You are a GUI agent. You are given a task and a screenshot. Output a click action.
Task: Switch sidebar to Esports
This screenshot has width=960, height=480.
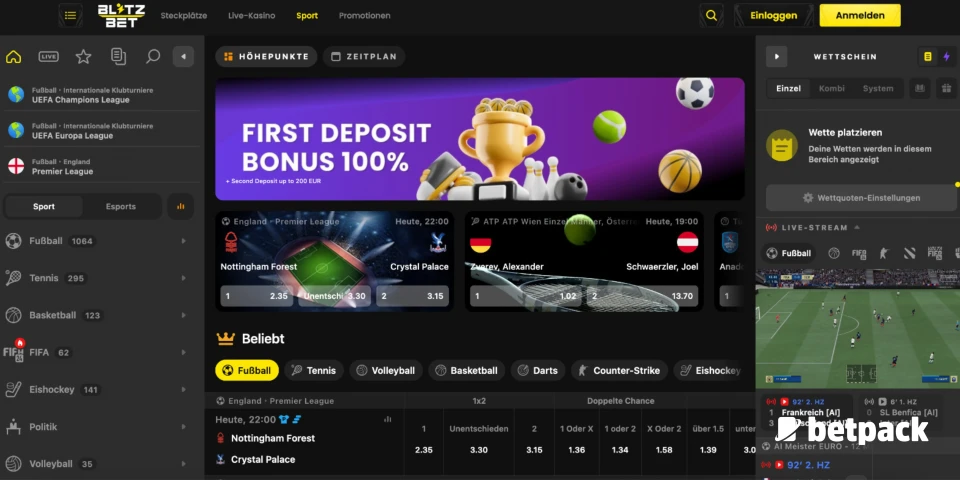pos(121,206)
